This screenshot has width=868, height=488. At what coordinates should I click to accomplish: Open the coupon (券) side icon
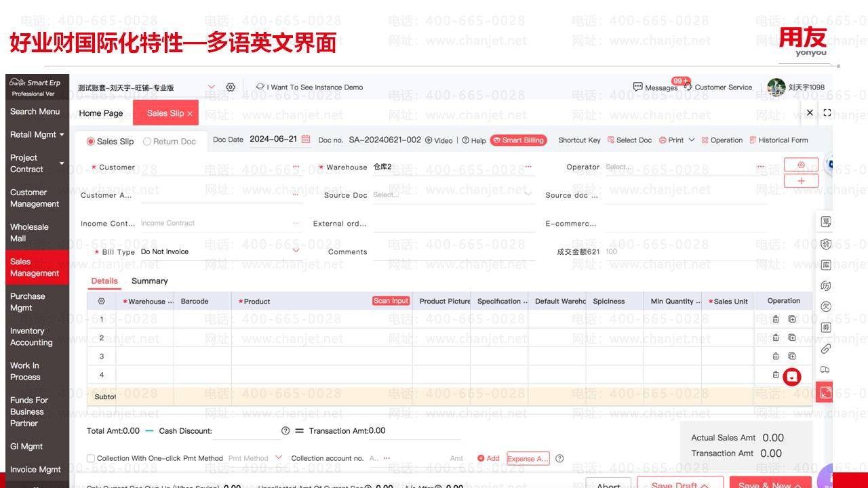click(x=825, y=327)
